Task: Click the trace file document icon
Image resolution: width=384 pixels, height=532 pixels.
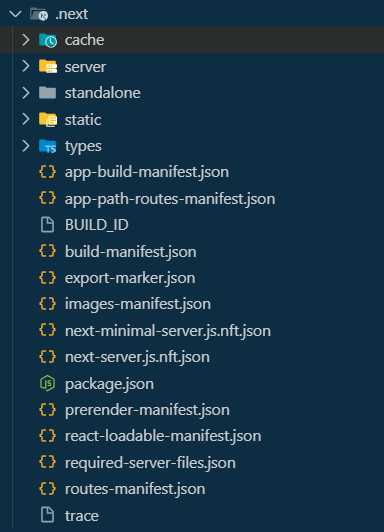Action: (x=47, y=515)
